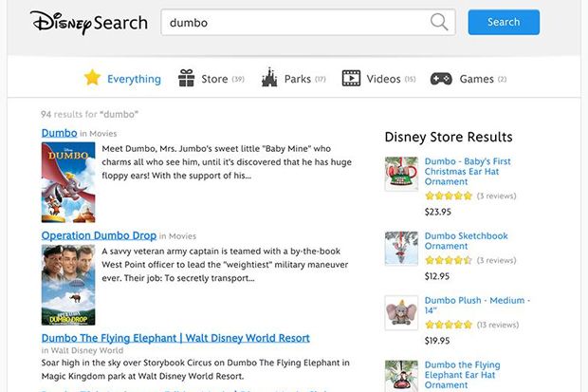
Task: Open the Dumbo Sketchbook Ornament link
Action: (x=466, y=241)
